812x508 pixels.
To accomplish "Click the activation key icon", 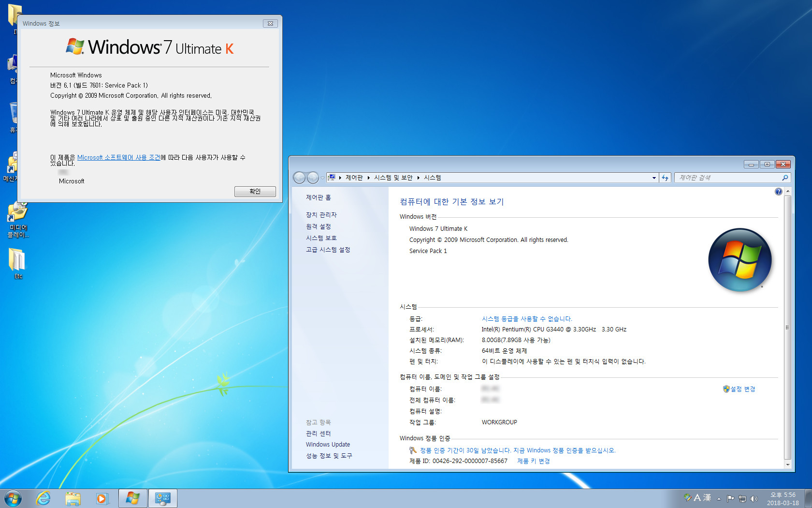I will point(413,450).
